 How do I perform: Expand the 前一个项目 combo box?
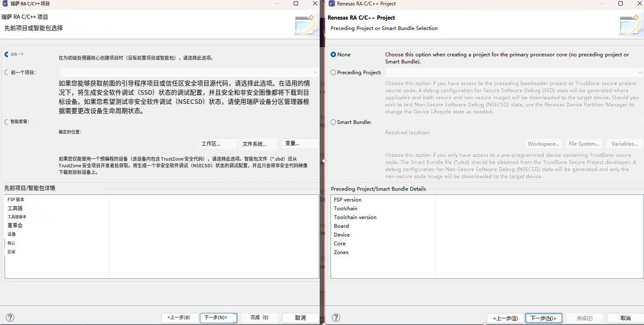(x=315, y=73)
